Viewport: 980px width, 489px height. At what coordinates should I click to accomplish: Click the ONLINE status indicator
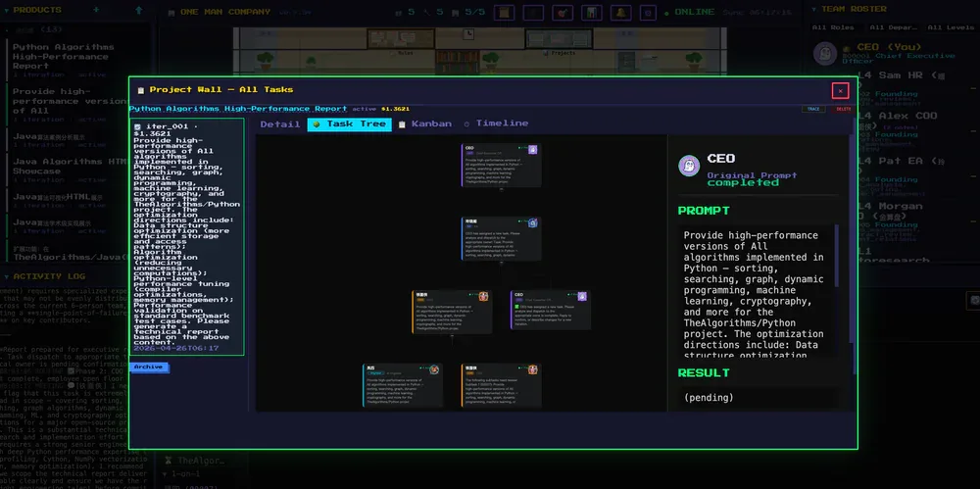[689, 12]
